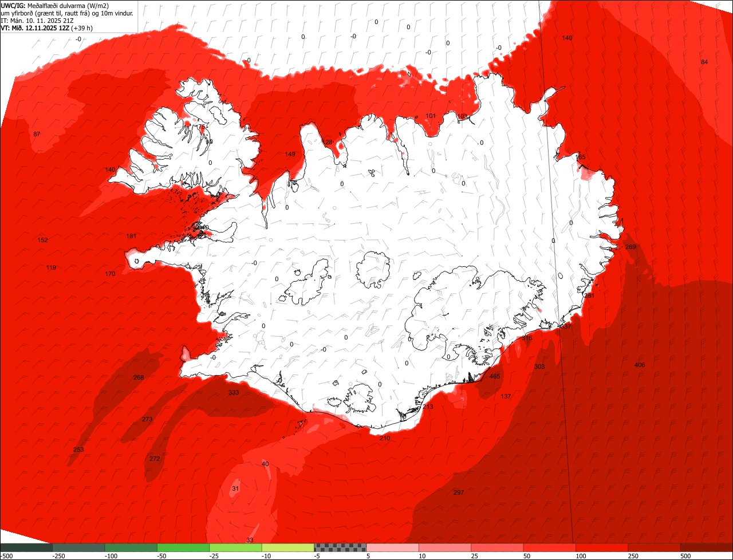733x560 pixels.
Task: Click the map value "281" on the east coast
Action: (x=589, y=295)
